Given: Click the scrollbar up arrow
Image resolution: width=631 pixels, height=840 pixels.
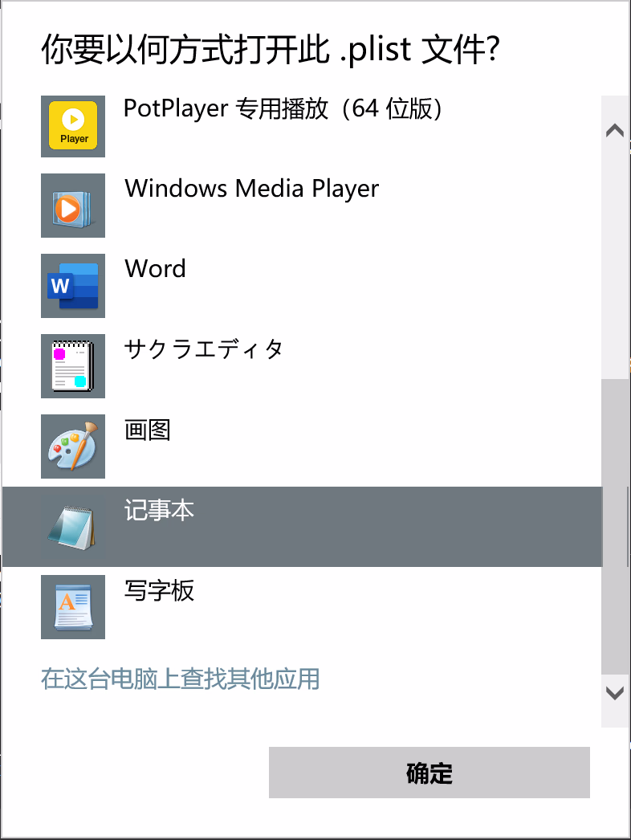Looking at the screenshot, I should click(615, 130).
